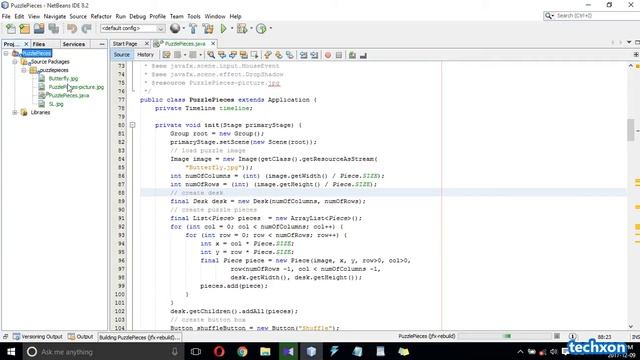The width and height of the screenshot is (640, 360).
Task: Click the Redo toolbar icon
Action: tap(87, 29)
